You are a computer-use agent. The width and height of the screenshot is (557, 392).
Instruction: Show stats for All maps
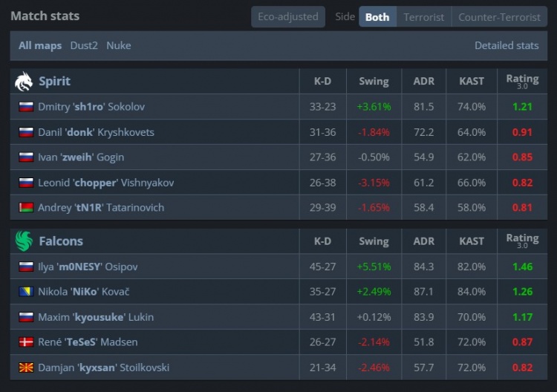click(40, 45)
